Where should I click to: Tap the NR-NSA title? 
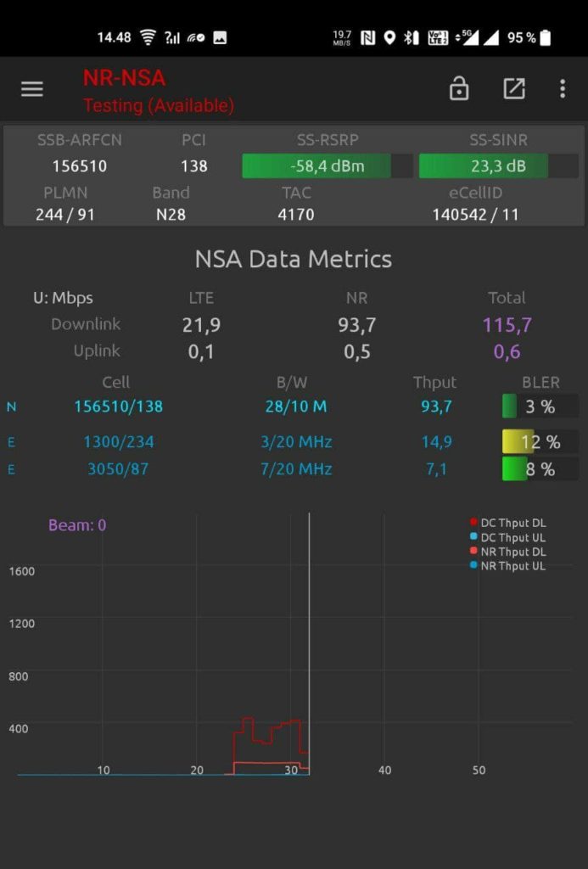click(x=124, y=78)
